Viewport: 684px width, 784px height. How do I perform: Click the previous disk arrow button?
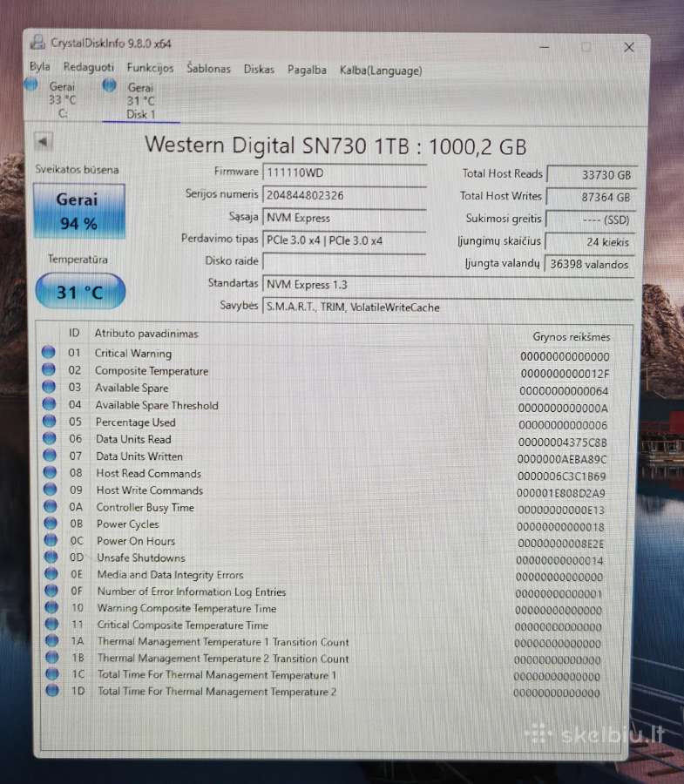tap(43, 142)
